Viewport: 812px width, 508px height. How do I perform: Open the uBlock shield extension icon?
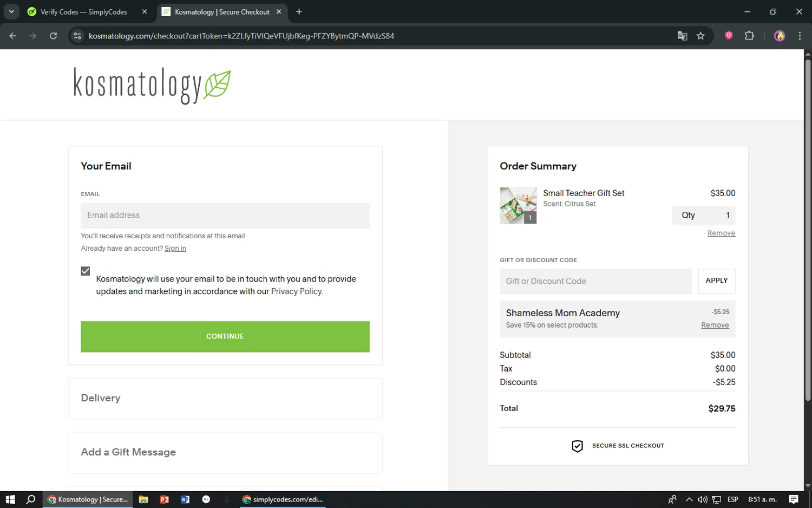(x=729, y=36)
